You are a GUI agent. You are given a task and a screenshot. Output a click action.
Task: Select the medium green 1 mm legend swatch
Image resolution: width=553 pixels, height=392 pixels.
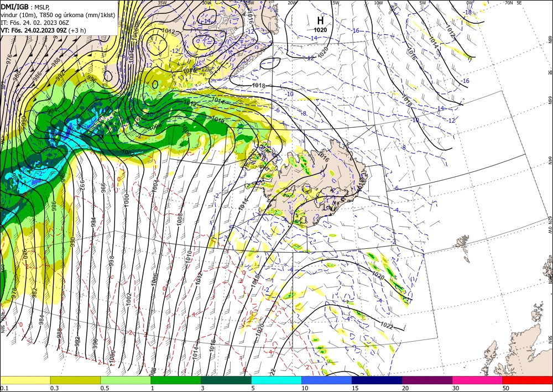pyautogui.click(x=176, y=380)
